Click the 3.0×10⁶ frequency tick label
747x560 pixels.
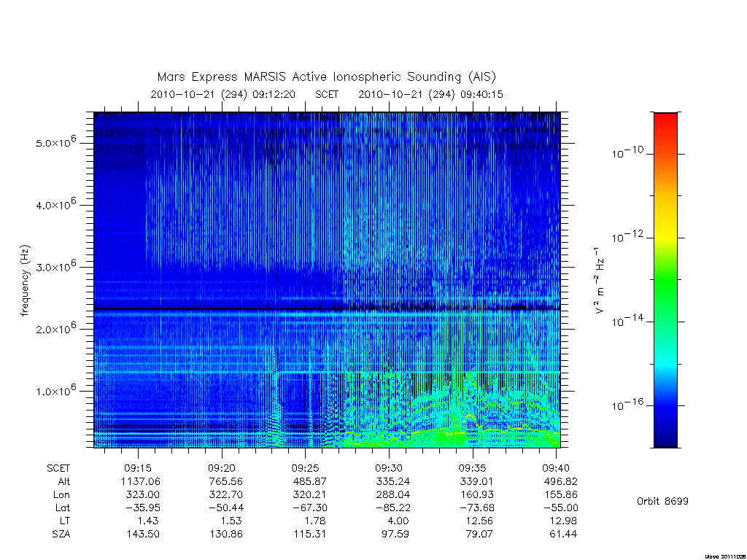[55, 265]
